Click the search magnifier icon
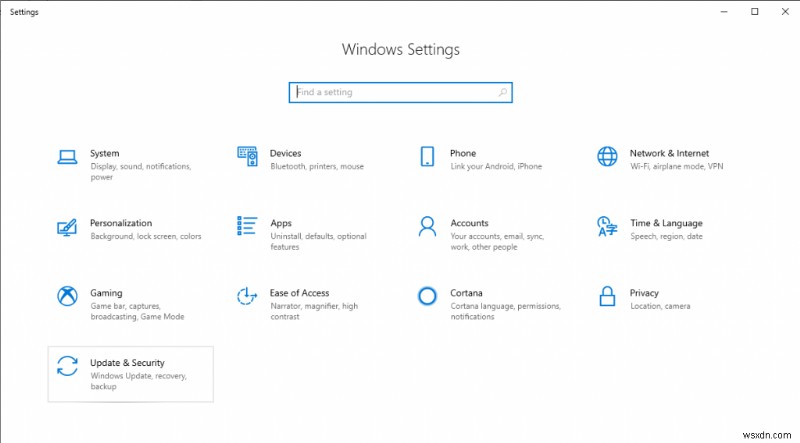The height and width of the screenshot is (443, 800). [x=503, y=92]
